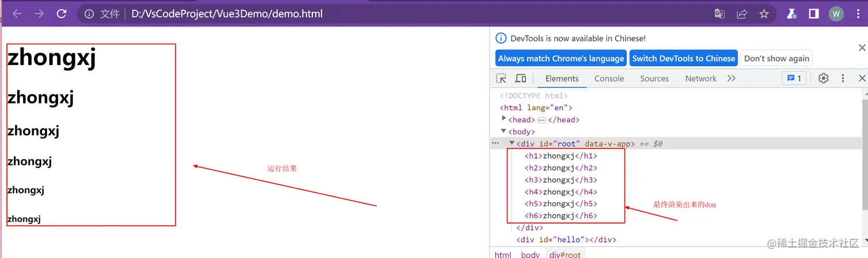Open the W profile avatar

click(836, 14)
